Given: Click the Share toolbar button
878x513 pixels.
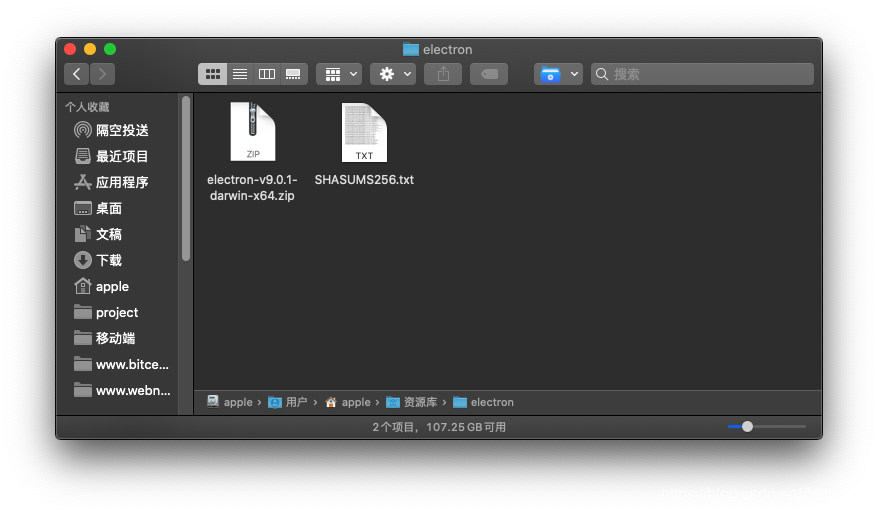Looking at the screenshot, I should point(443,74).
